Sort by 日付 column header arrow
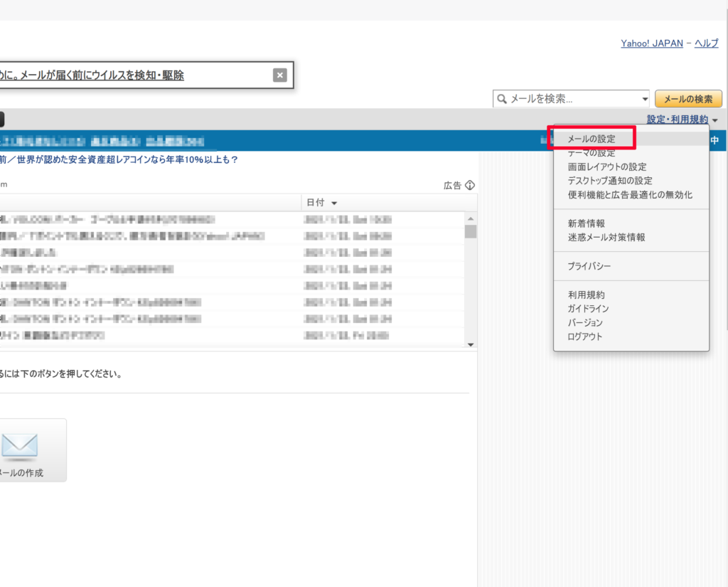The height and width of the screenshot is (587, 728). (x=334, y=203)
